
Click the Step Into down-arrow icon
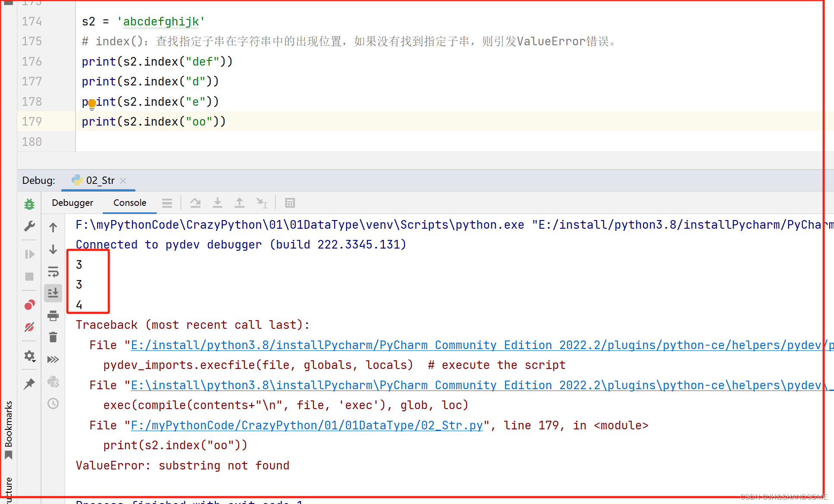(218, 203)
